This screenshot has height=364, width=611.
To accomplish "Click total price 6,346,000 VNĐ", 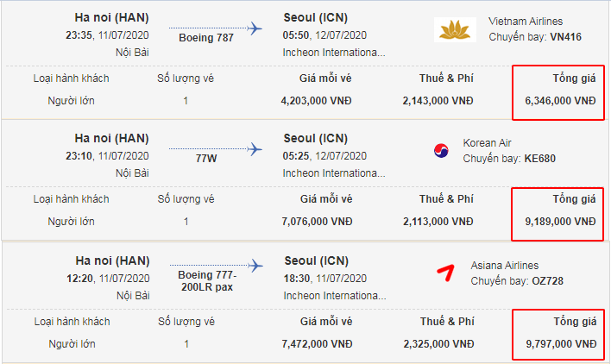I will (x=560, y=100).
